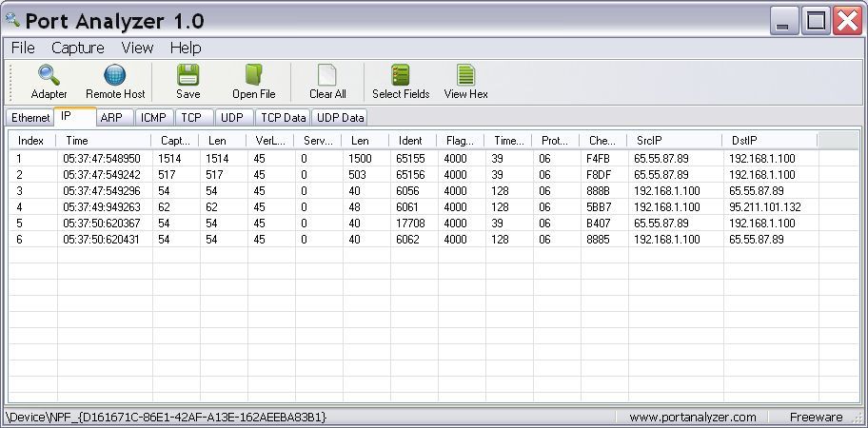Select packet row 05:37:50:620367
The width and height of the screenshot is (868, 428).
434,224
